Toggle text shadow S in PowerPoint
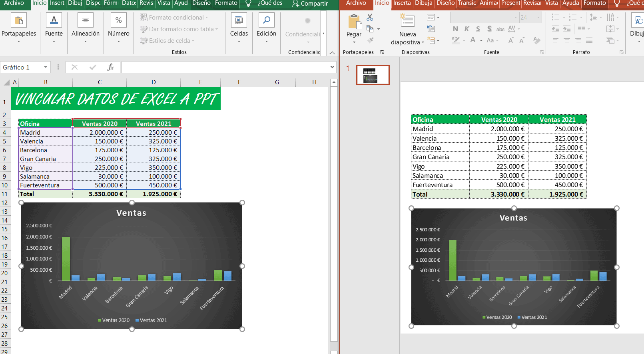The image size is (644, 354). pos(489,29)
